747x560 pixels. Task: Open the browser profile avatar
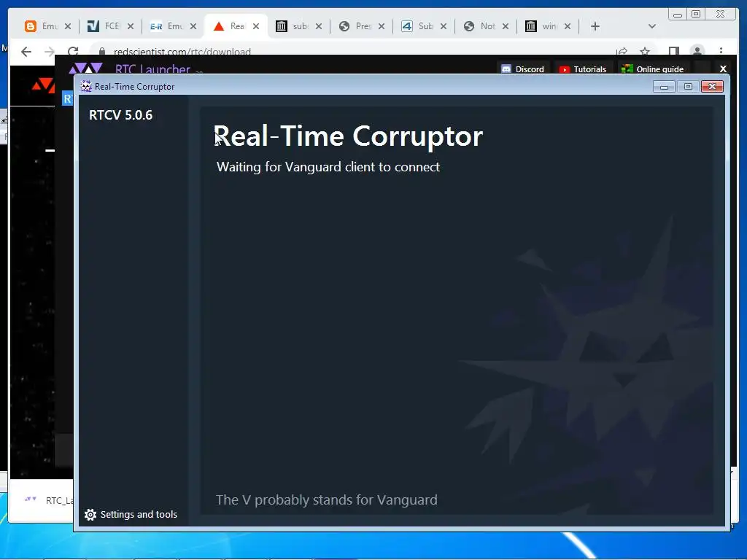(x=697, y=51)
